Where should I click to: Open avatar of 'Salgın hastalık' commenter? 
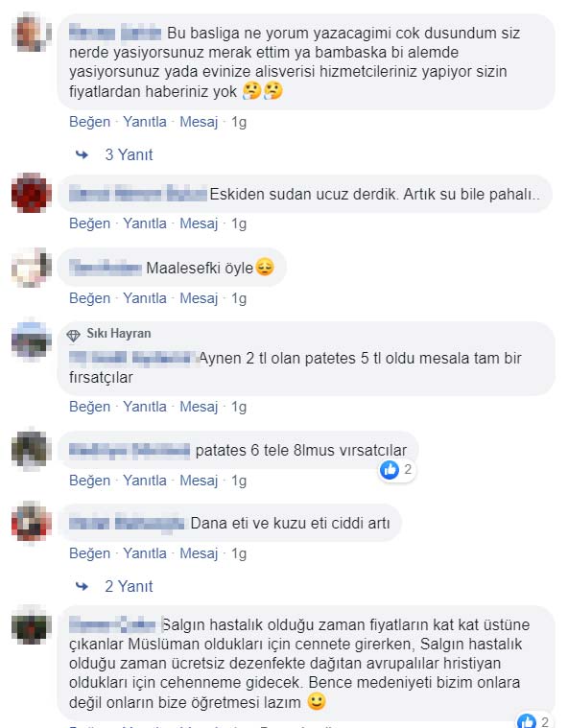coord(32,625)
